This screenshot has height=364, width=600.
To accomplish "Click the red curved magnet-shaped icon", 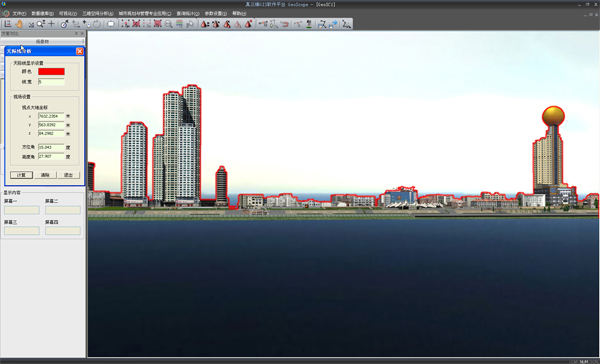I will click(x=284, y=24).
